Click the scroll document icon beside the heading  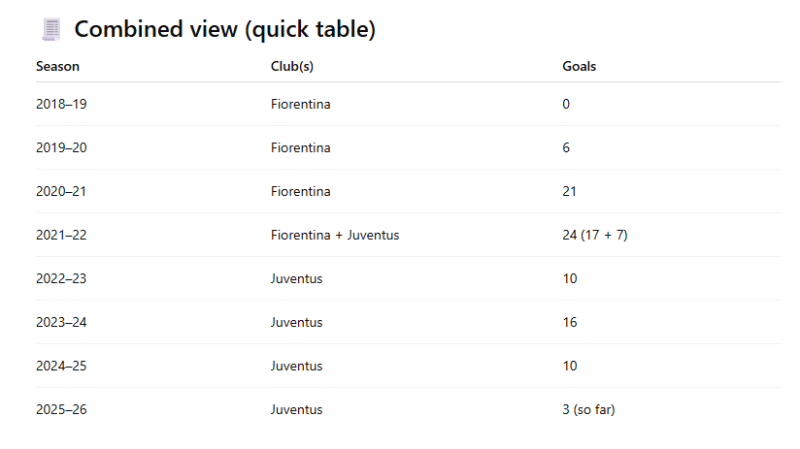(x=51, y=29)
